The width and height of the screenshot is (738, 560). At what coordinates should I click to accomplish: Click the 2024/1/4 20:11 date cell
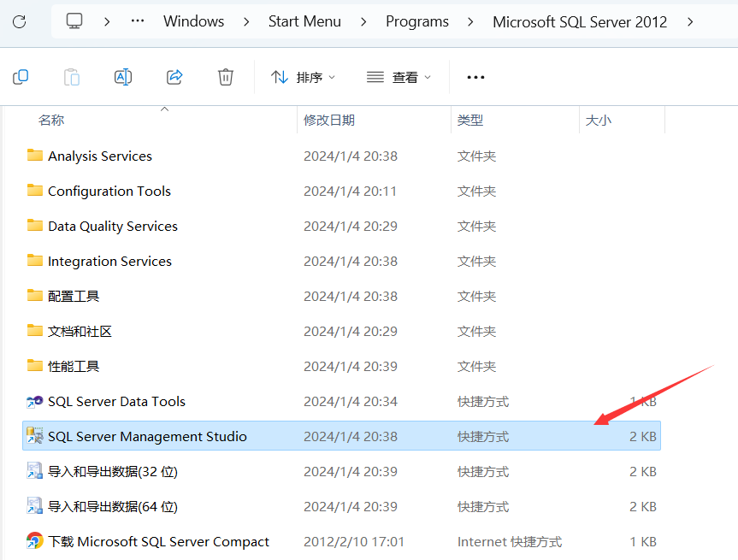tap(350, 191)
